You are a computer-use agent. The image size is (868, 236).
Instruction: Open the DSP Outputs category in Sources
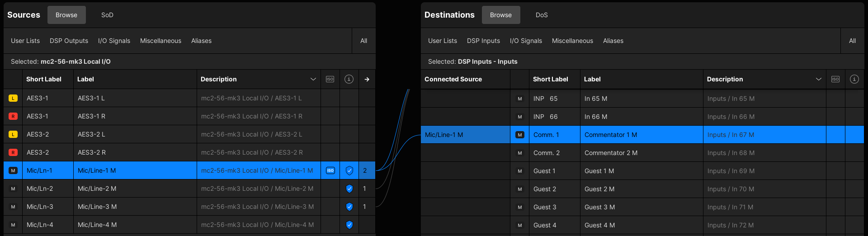click(x=69, y=41)
